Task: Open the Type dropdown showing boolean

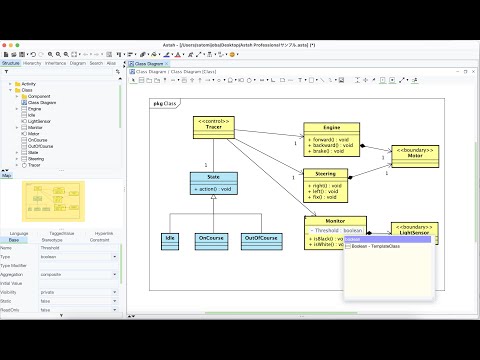Action: coord(114,257)
